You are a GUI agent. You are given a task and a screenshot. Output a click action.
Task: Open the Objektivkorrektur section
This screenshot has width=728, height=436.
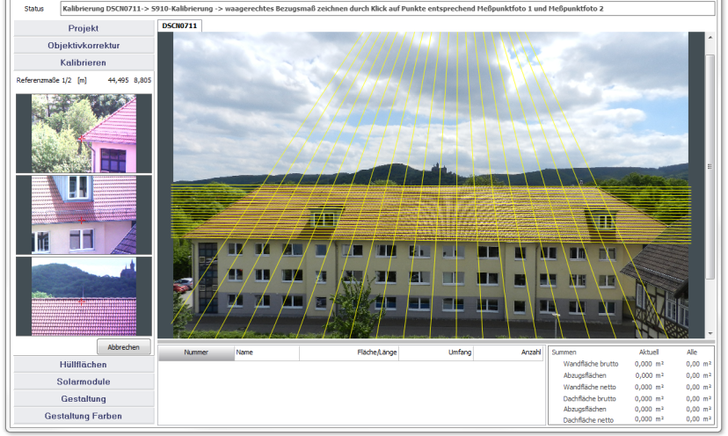(83, 45)
